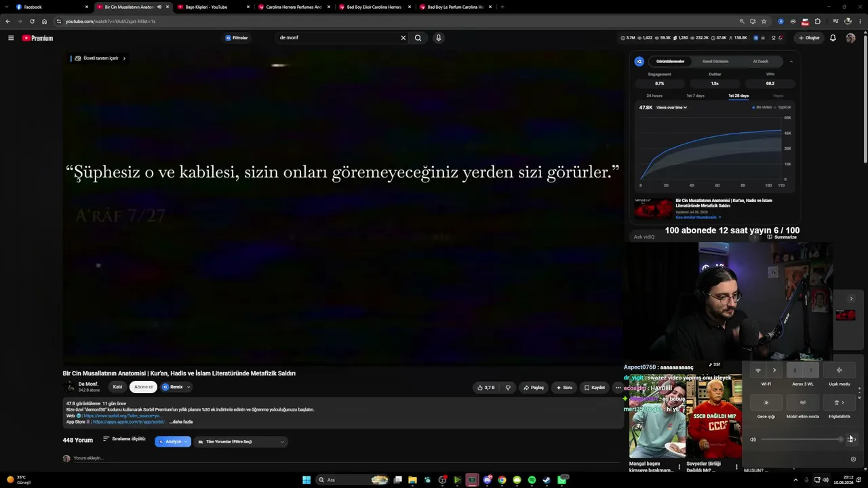The width and height of the screenshot is (868, 488).
Task: Click the browser home button
Action: click(44, 21)
